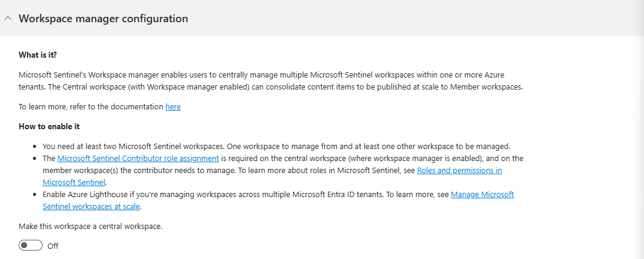Open Manage Microsoft Sentinel workspaces at scale link
The width and height of the screenshot is (644, 259).
[x=482, y=195]
